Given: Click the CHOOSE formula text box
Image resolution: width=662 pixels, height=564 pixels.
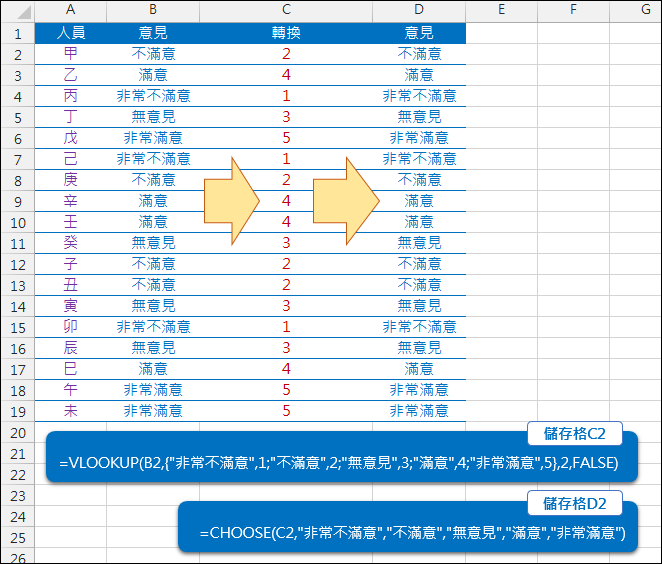Looking at the screenshot, I should tap(408, 527).
